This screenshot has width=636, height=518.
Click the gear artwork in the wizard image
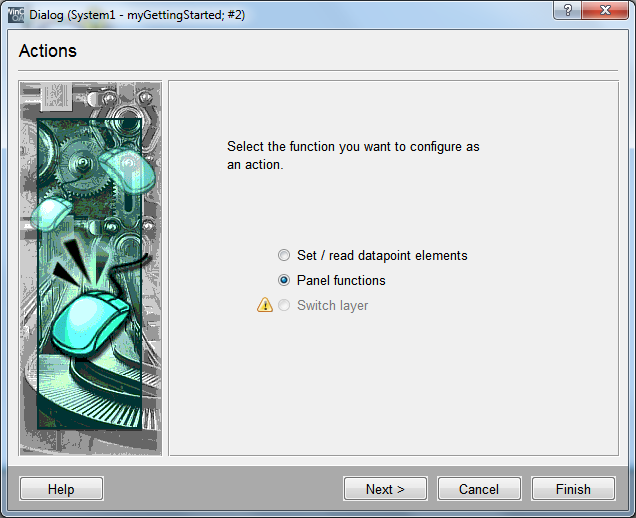pos(75,150)
